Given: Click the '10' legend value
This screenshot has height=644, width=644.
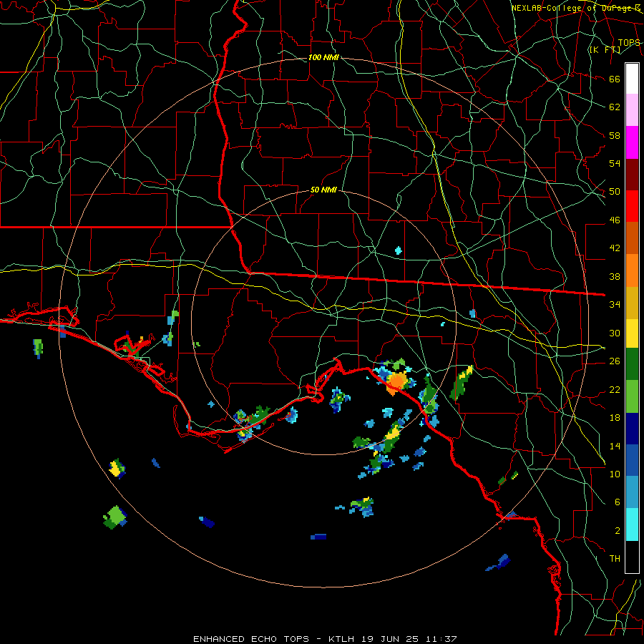Looking at the screenshot, I should coord(615,474).
